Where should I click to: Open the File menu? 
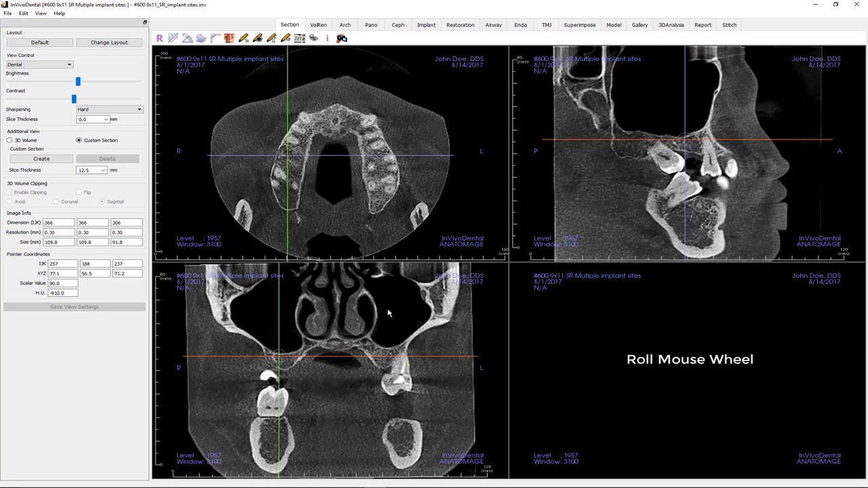click(7, 14)
